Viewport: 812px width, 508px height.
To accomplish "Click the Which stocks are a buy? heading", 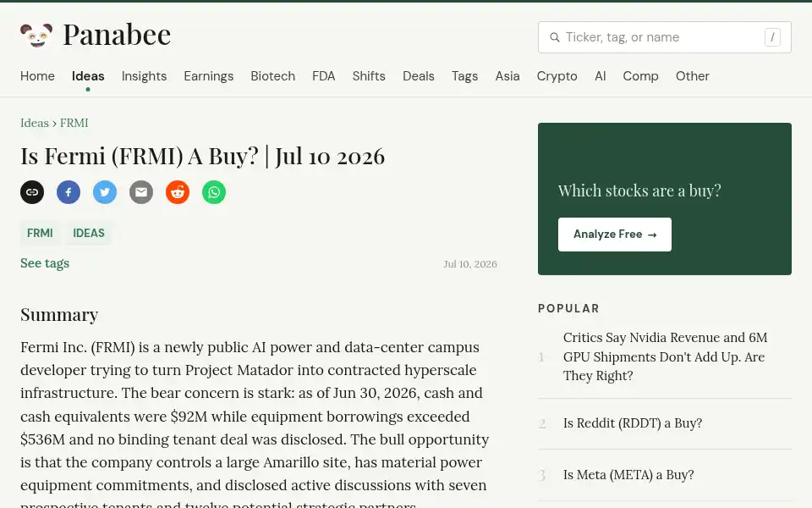I will [639, 190].
